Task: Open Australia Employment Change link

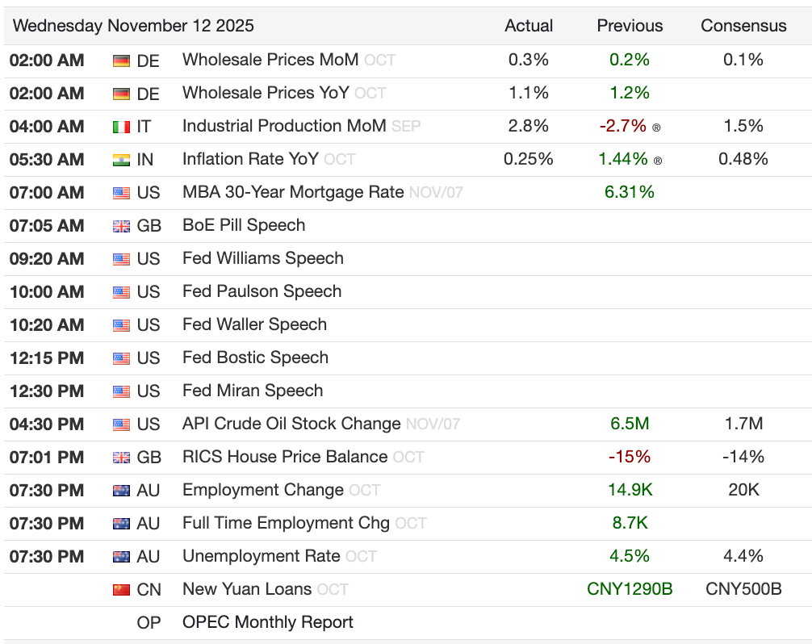Action: click(x=263, y=490)
